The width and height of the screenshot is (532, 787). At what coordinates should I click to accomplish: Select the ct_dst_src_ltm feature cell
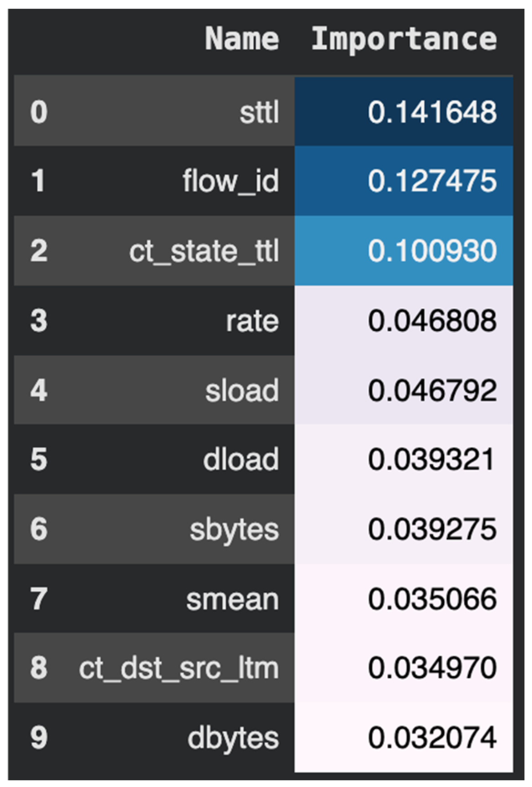coord(178,669)
